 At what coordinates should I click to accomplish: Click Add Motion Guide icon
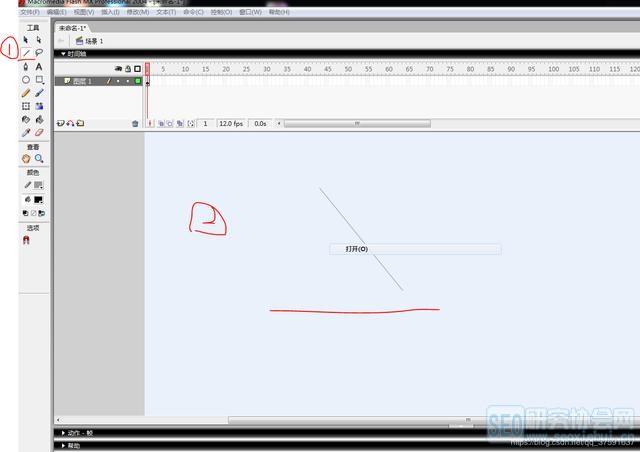[x=70, y=123]
